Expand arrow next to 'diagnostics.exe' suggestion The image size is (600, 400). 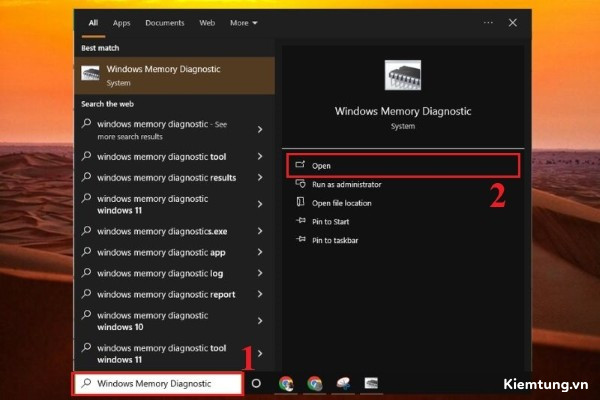coord(260,231)
